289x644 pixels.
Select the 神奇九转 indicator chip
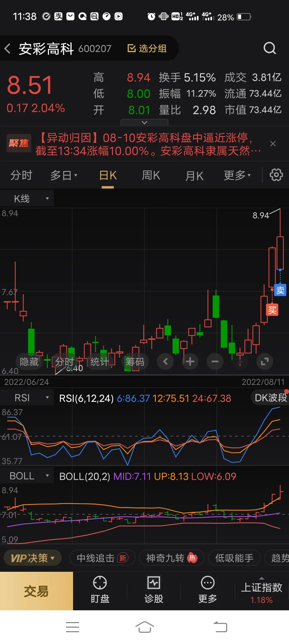point(172,558)
